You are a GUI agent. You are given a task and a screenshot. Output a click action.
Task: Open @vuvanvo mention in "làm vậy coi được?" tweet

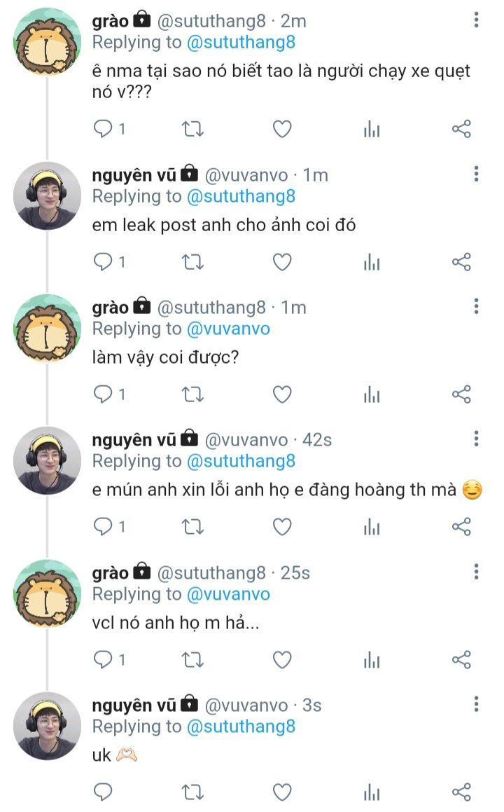pos(227,329)
